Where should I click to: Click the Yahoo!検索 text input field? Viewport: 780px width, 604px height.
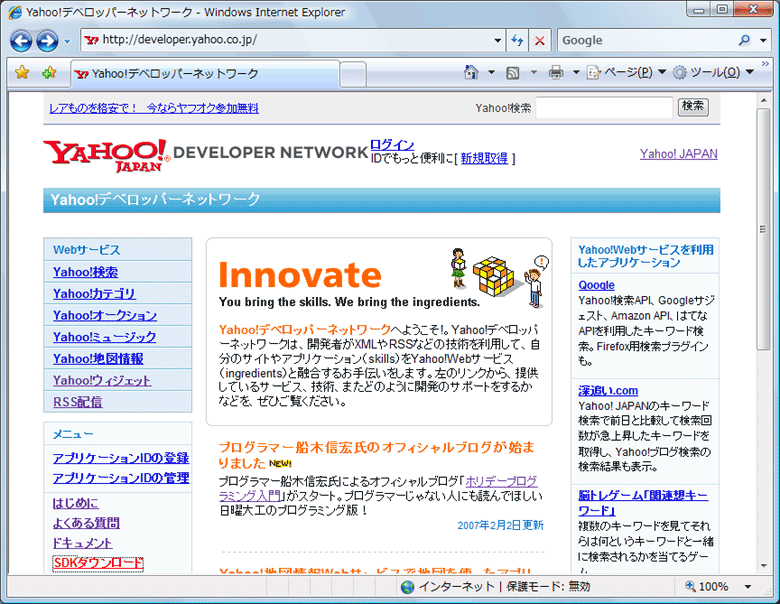tap(604, 107)
